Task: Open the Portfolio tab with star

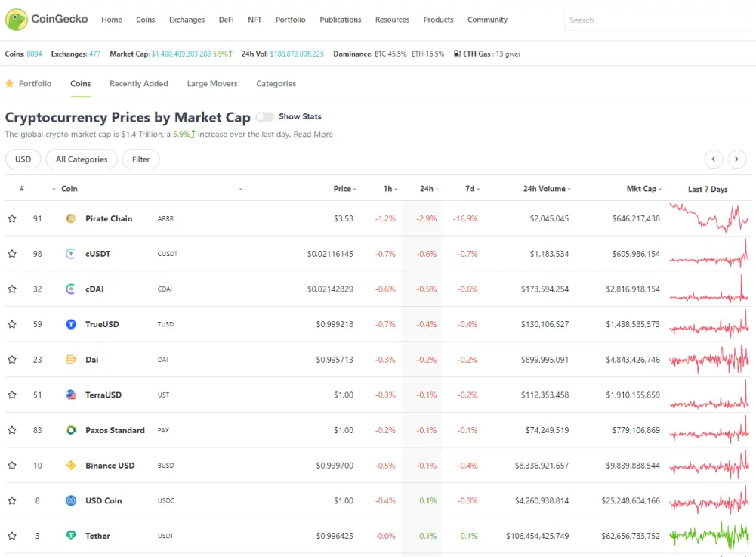Action: point(29,83)
